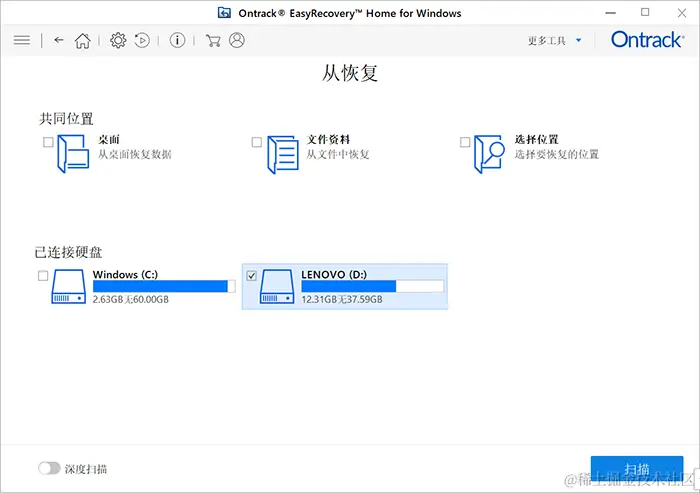Minimize the EasyRecovery window

click(x=611, y=13)
